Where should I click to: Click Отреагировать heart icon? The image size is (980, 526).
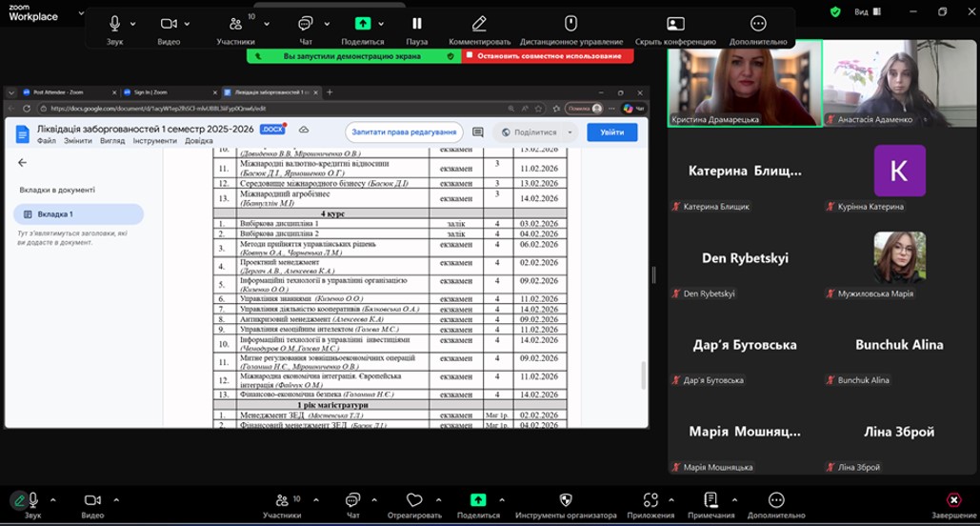(414, 499)
